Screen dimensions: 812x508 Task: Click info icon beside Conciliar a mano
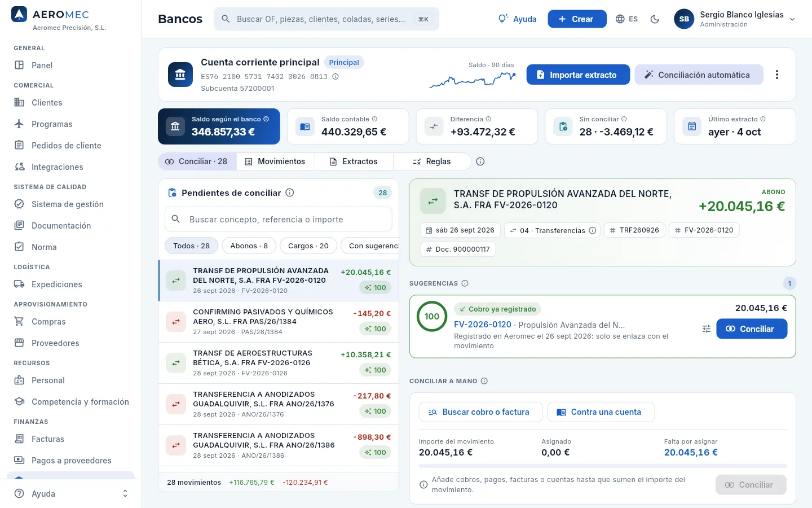click(484, 381)
